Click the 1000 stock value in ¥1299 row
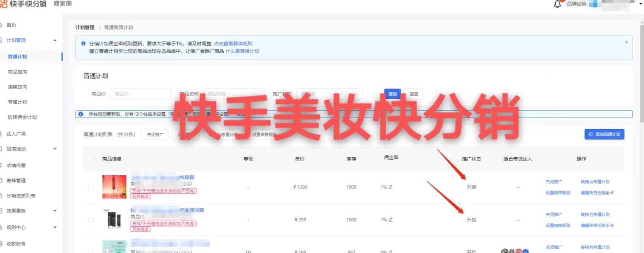This screenshot has height=253, width=644. pos(351,187)
